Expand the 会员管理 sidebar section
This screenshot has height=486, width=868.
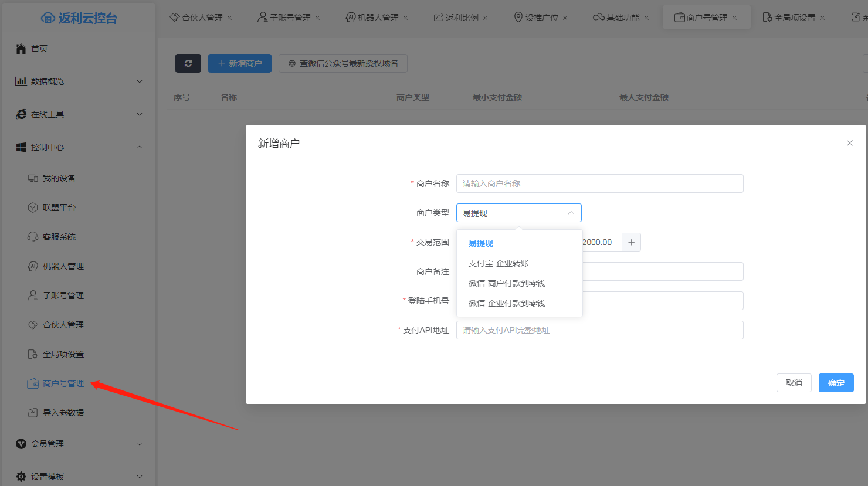140,444
